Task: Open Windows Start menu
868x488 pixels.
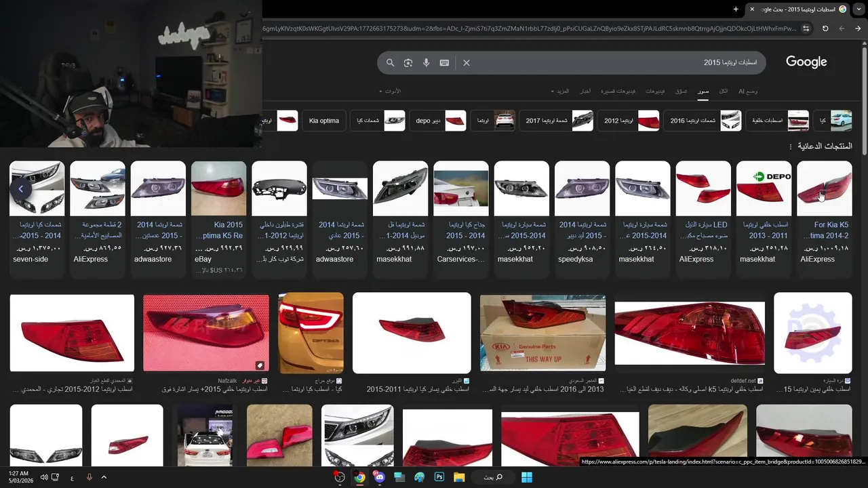Action: (527, 477)
